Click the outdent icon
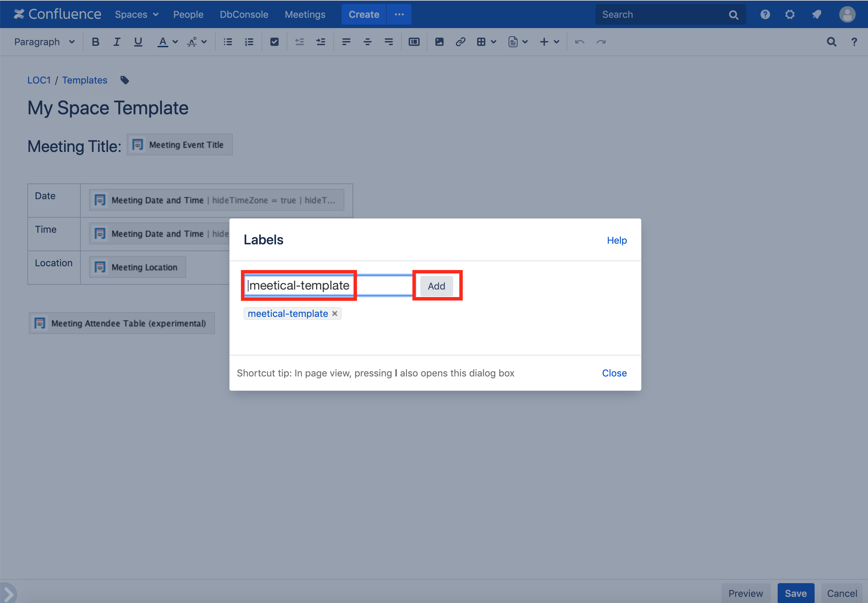This screenshot has height=603, width=868. click(x=300, y=42)
